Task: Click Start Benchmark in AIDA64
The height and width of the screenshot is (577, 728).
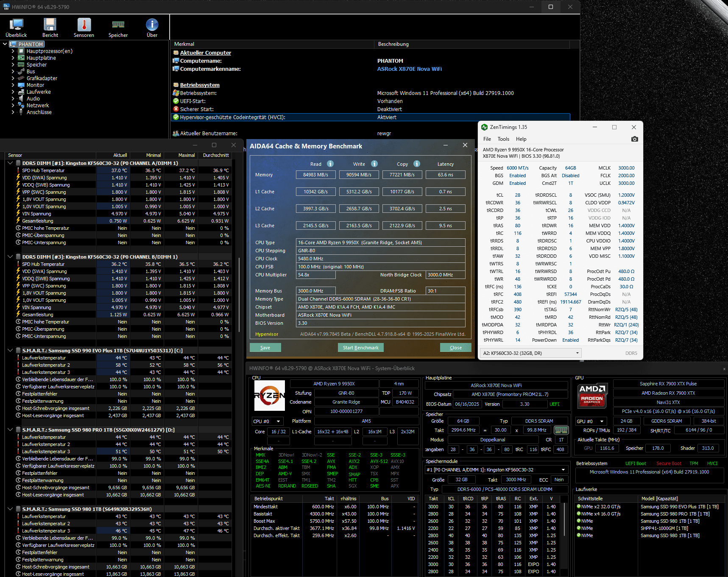Action: pyautogui.click(x=361, y=348)
